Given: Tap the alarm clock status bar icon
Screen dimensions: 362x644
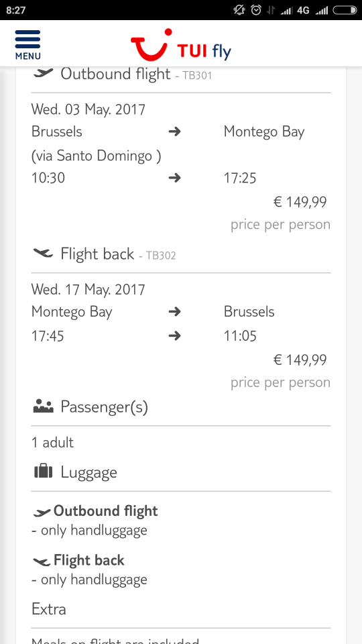Looking at the screenshot, I should click(255, 10).
